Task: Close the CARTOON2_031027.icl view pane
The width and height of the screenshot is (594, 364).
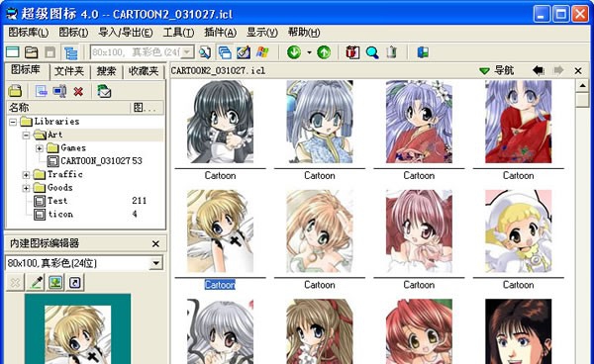Action: tap(578, 71)
